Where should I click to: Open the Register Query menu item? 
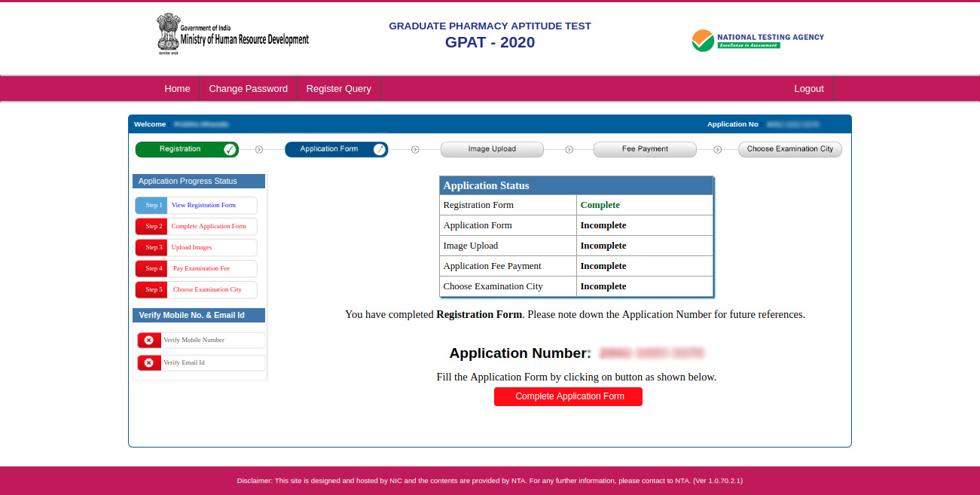(339, 88)
